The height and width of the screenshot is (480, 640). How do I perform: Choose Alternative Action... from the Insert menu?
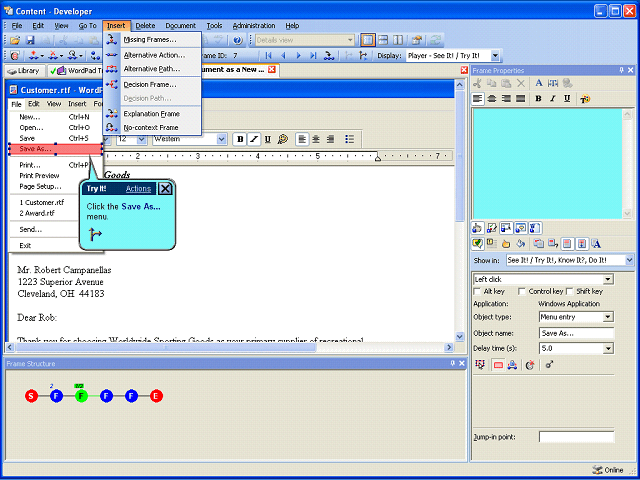[x=152, y=55]
